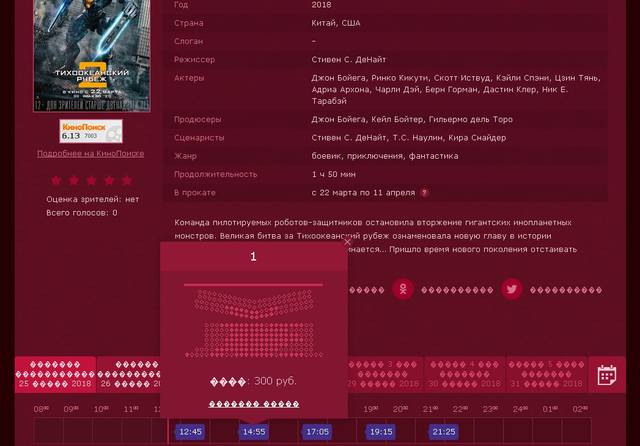
Task: Click genre text боевик, приключения, фантастика
Action: tap(385, 156)
